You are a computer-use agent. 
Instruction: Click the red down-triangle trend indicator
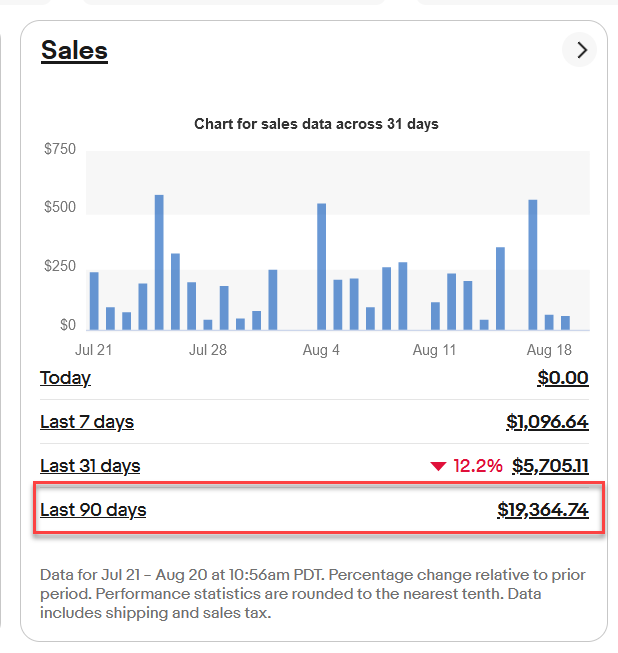[437, 466]
